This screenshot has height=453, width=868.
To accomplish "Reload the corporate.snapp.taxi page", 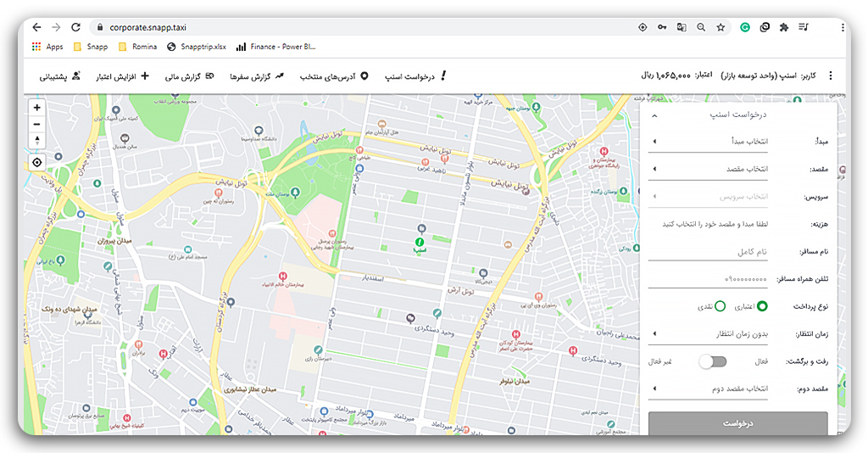I will (75, 27).
